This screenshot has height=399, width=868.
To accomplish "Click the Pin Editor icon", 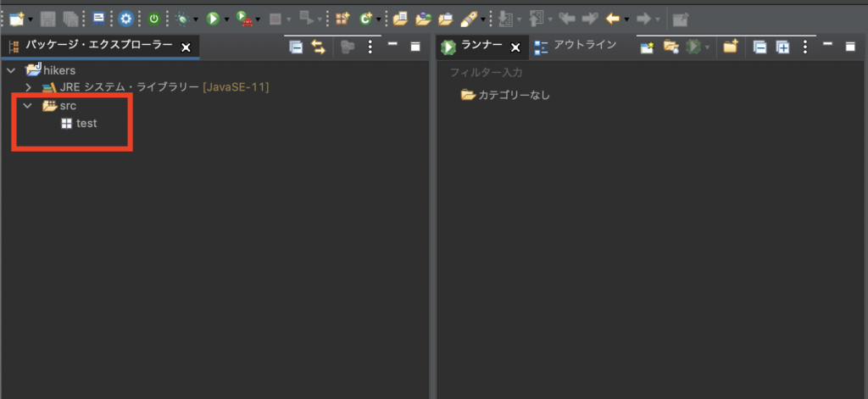I will point(681,19).
